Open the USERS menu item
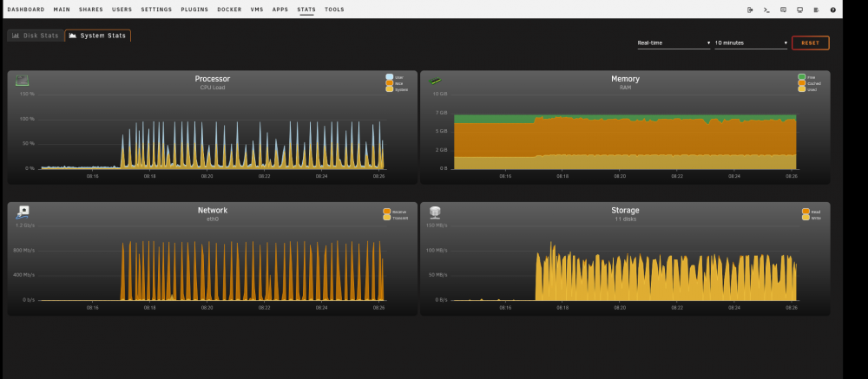The width and height of the screenshot is (868, 379). 122,10
